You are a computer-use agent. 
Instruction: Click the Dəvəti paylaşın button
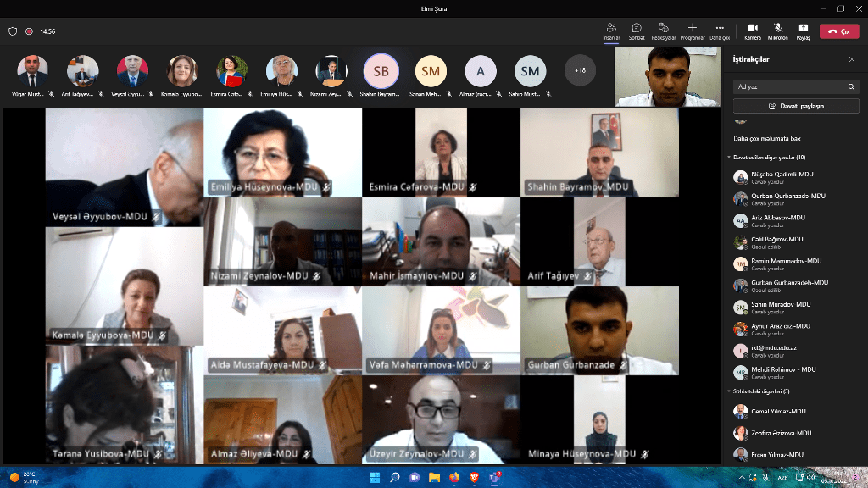[795, 106]
